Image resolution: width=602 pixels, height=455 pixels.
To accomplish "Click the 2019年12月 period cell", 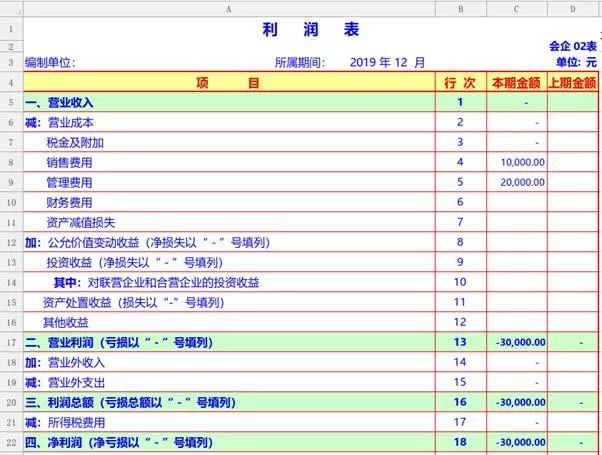I will [x=388, y=62].
